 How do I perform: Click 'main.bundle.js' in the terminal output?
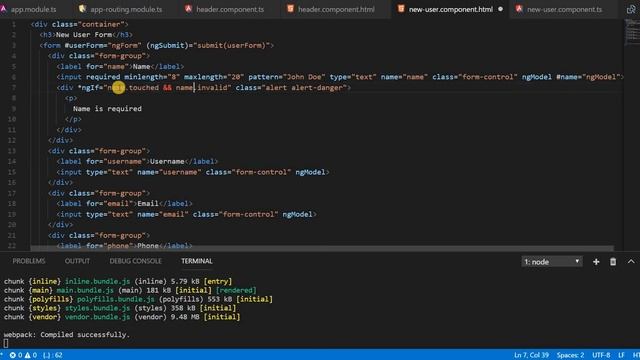(x=85, y=290)
